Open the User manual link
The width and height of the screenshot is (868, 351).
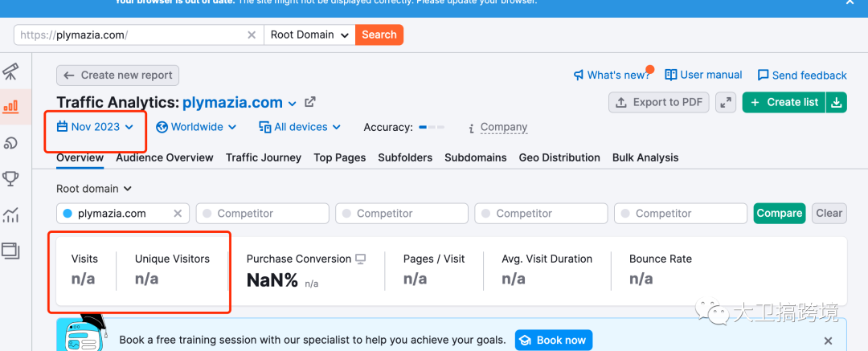pos(703,75)
